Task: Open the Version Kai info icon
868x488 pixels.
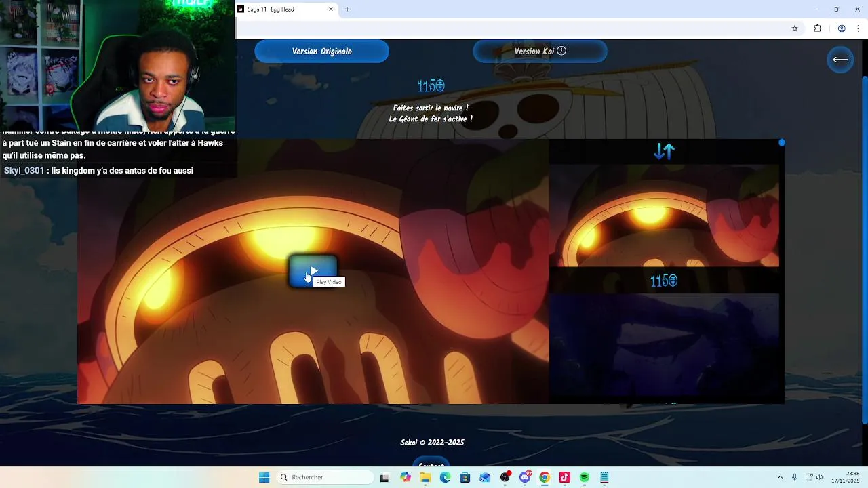Action: [x=561, y=51]
